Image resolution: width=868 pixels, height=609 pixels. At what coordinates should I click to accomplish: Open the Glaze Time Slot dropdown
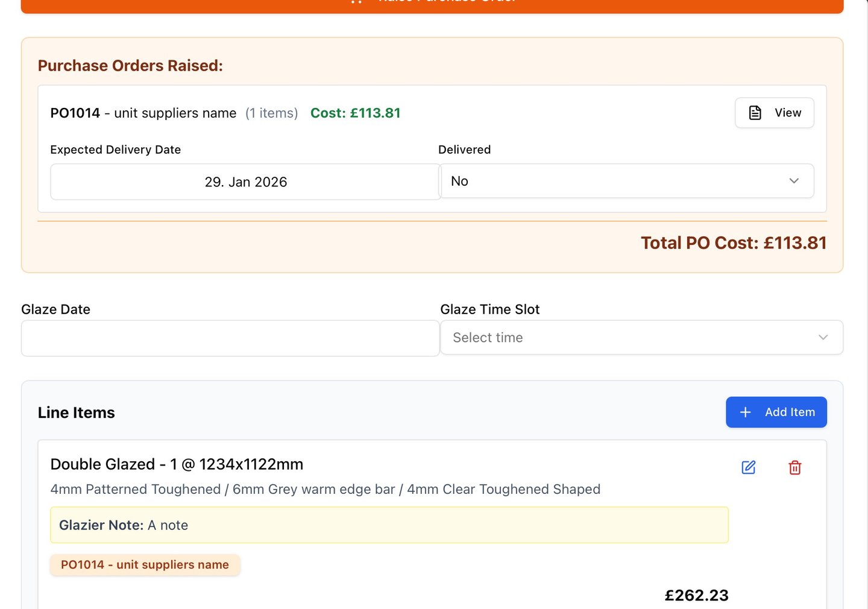tap(641, 338)
